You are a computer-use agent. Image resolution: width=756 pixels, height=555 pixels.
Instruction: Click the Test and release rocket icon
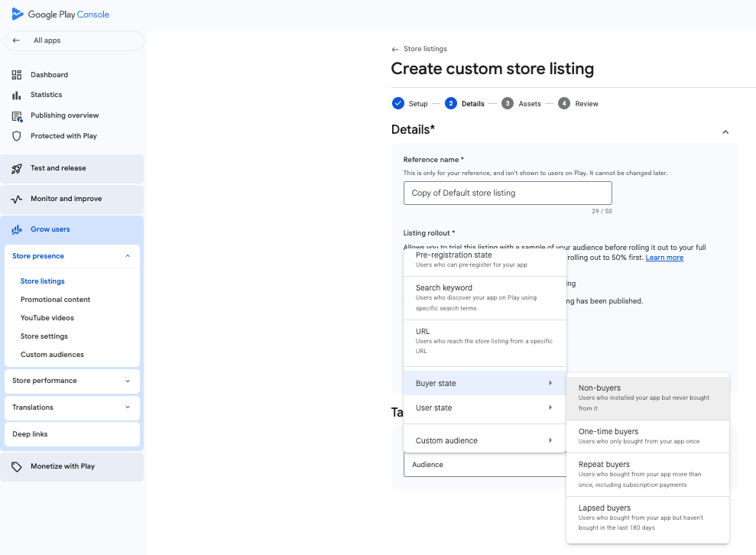[17, 168]
